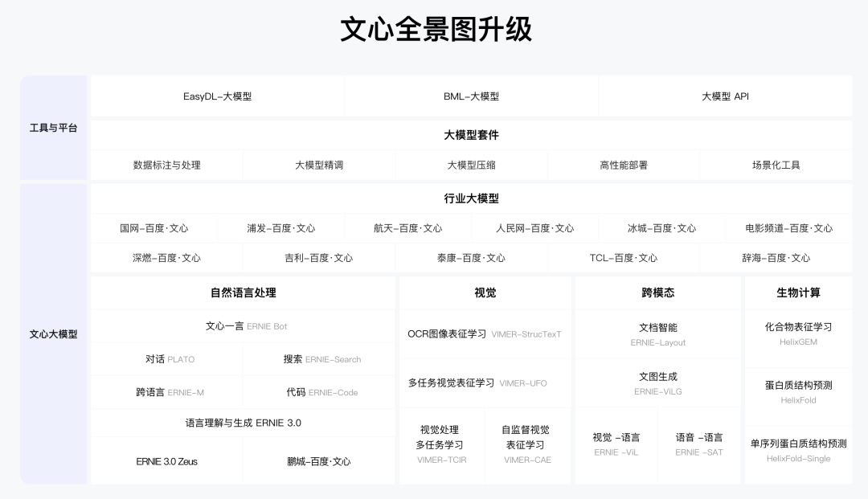Click the EasyDL-大模型 cell
Image resolution: width=868 pixels, height=499 pixels.
218,96
